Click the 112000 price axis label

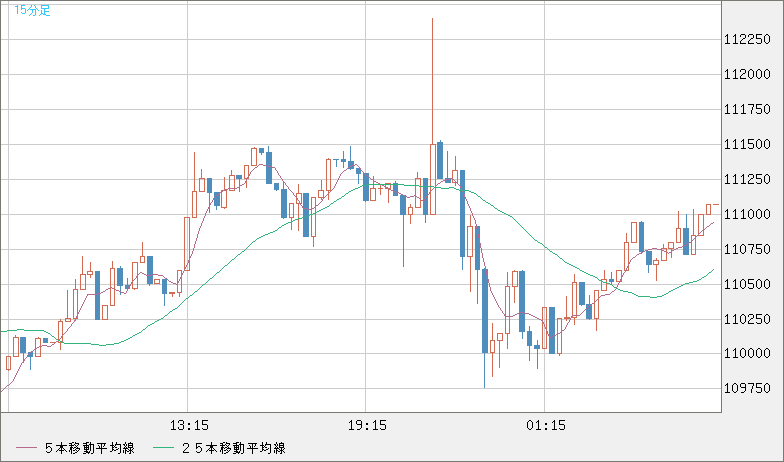pyautogui.click(x=745, y=74)
